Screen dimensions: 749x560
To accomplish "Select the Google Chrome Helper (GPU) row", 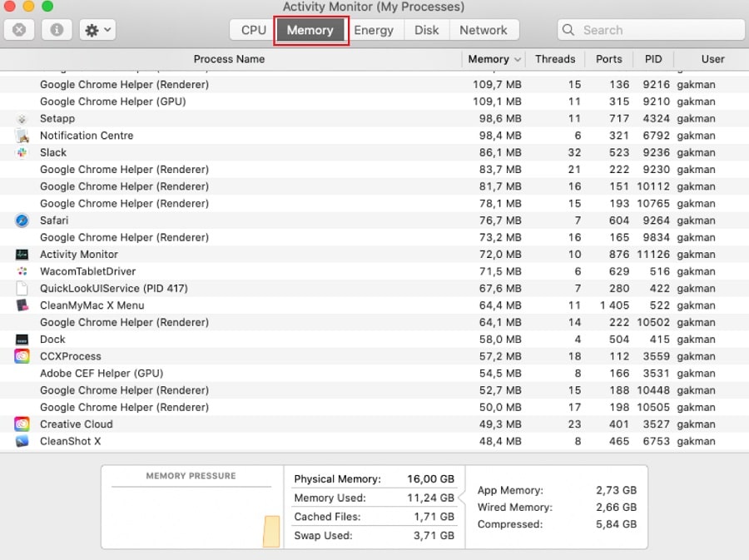I will tap(374, 102).
